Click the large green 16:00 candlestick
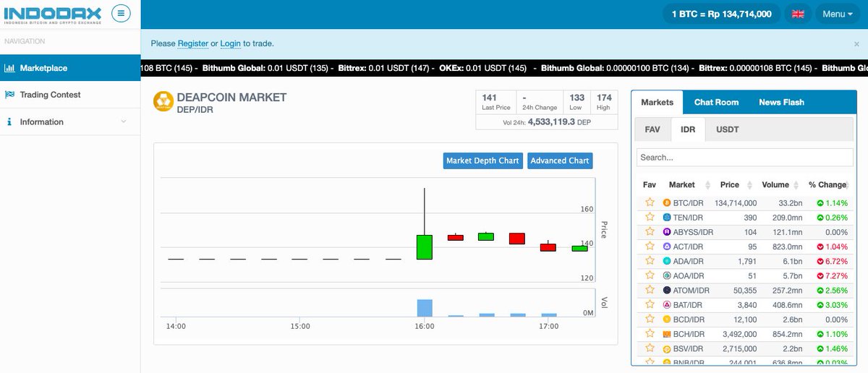 coord(425,247)
